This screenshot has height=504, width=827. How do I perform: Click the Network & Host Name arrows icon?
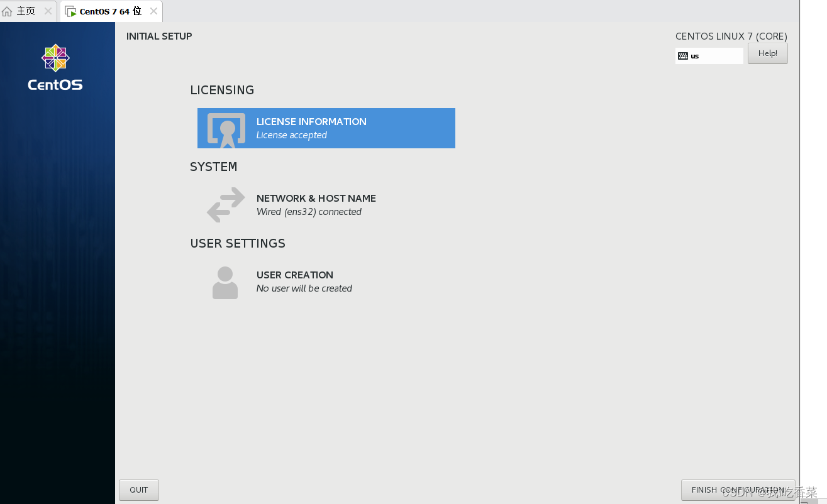pyautogui.click(x=226, y=205)
